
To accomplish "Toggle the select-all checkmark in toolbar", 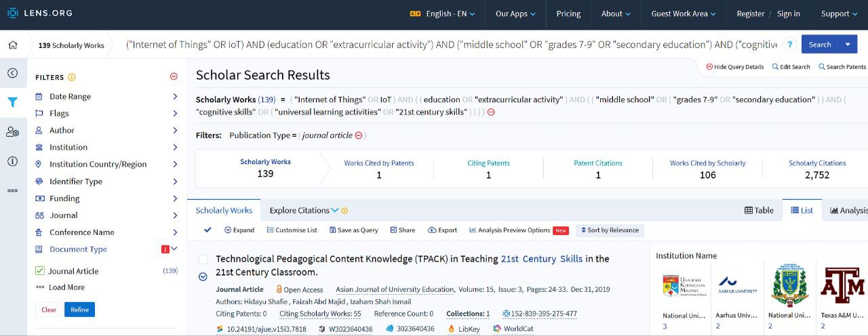I will [x=208, y=230].
